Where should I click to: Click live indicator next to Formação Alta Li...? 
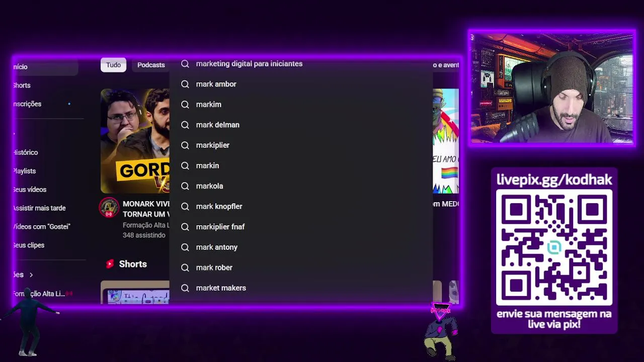pos(69,294)
